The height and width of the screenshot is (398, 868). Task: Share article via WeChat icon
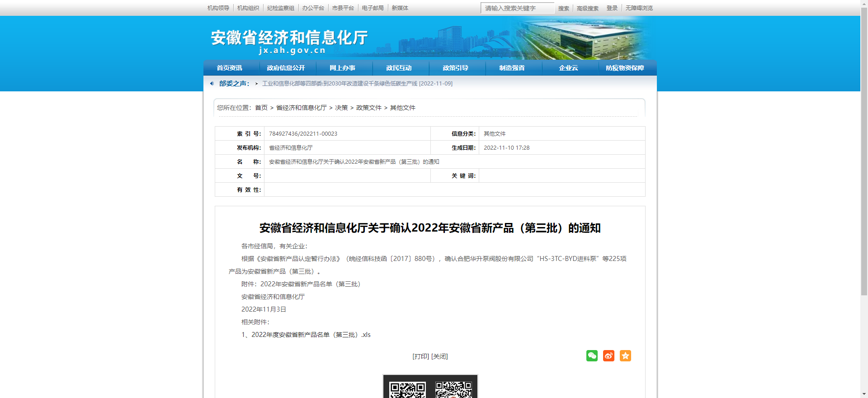[x=592, y=356]
